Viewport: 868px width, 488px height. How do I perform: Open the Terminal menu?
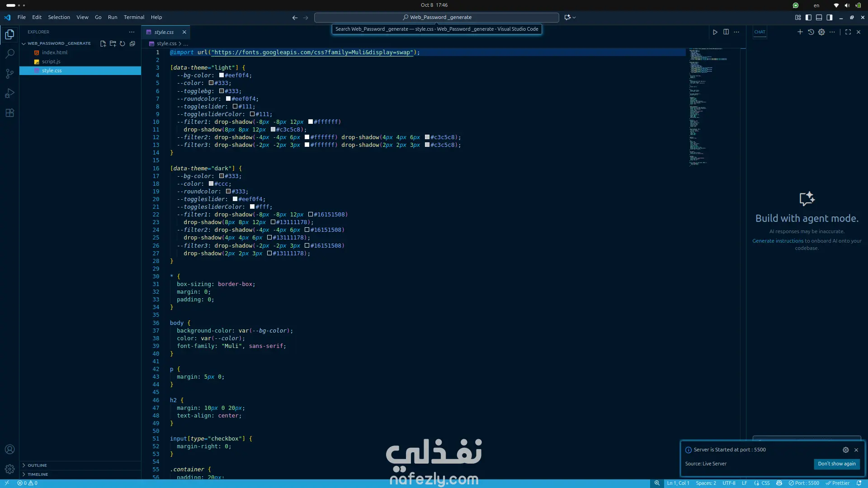click(134, 17)
